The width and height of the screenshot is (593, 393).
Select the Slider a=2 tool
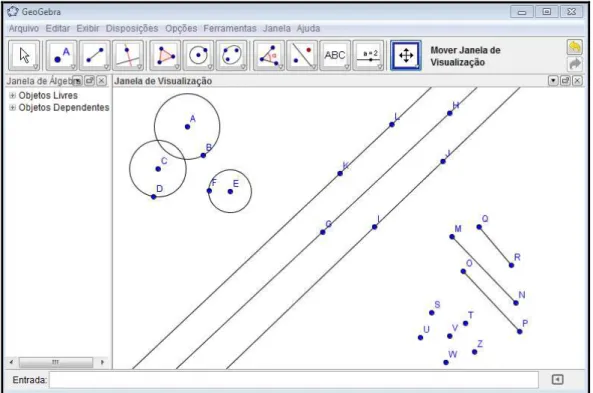[x=368, y=56]
